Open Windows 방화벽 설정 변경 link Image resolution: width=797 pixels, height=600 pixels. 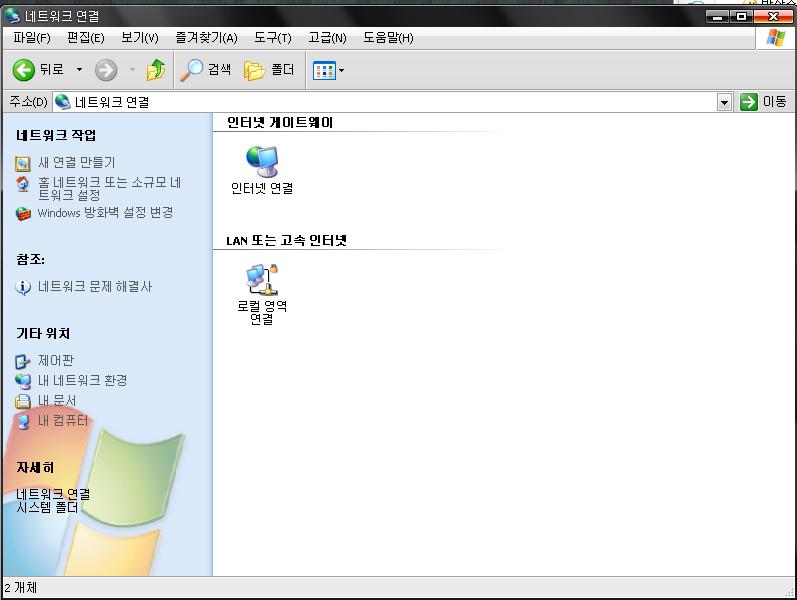[105, 213]
